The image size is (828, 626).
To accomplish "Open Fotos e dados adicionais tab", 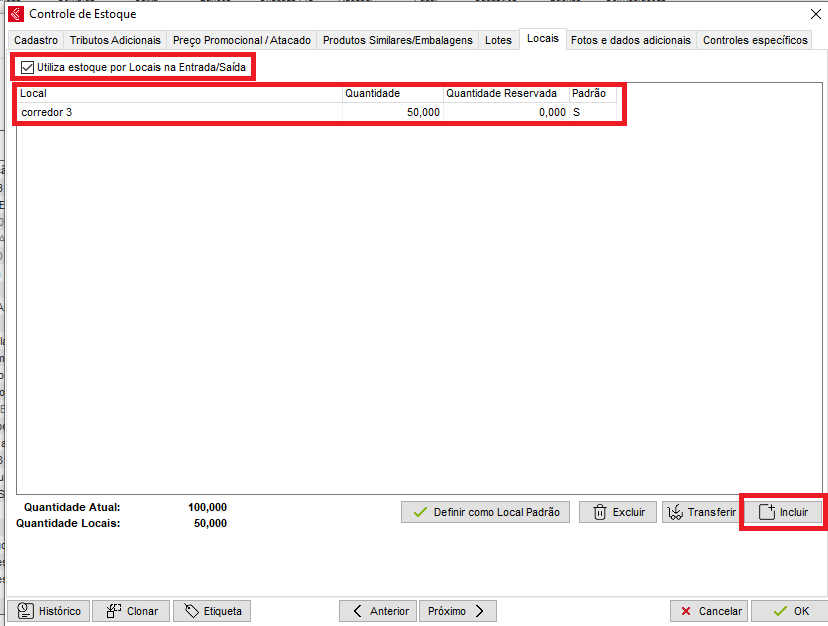I will [x=630, y=40].
